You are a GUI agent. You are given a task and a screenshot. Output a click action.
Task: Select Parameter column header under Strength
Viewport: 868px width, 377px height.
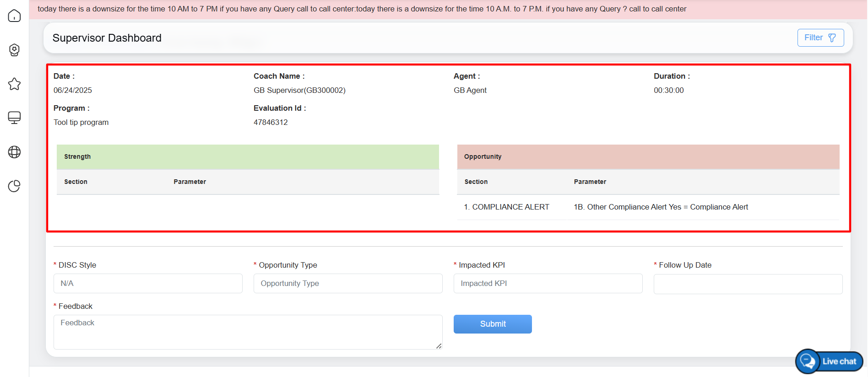click(x=190, y=182)
